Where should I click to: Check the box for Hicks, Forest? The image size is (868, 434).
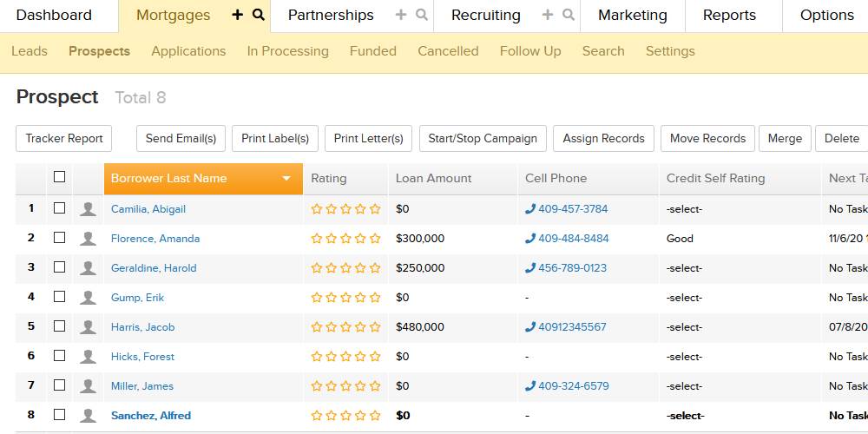(59, 355)
